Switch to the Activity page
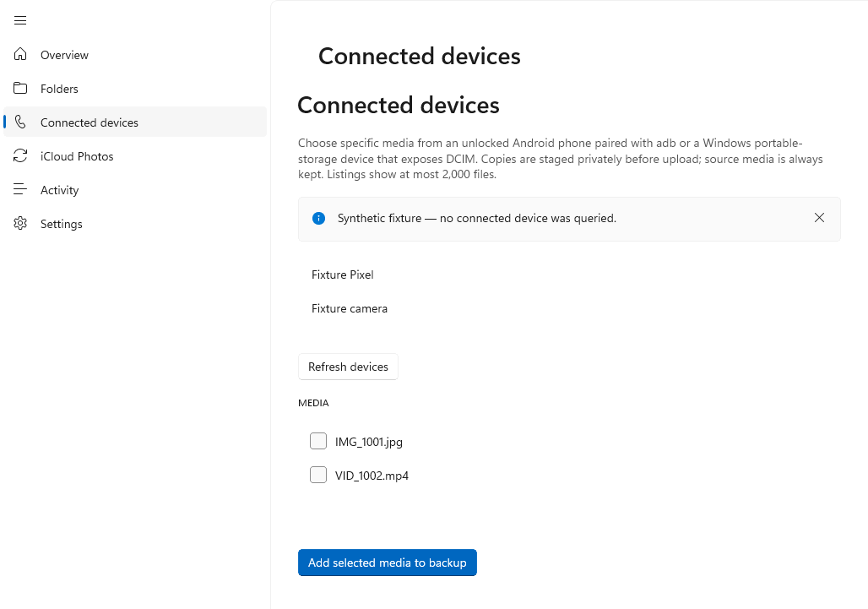The width and height of the screenshot is (868, 609). click(x=135, y=190)
